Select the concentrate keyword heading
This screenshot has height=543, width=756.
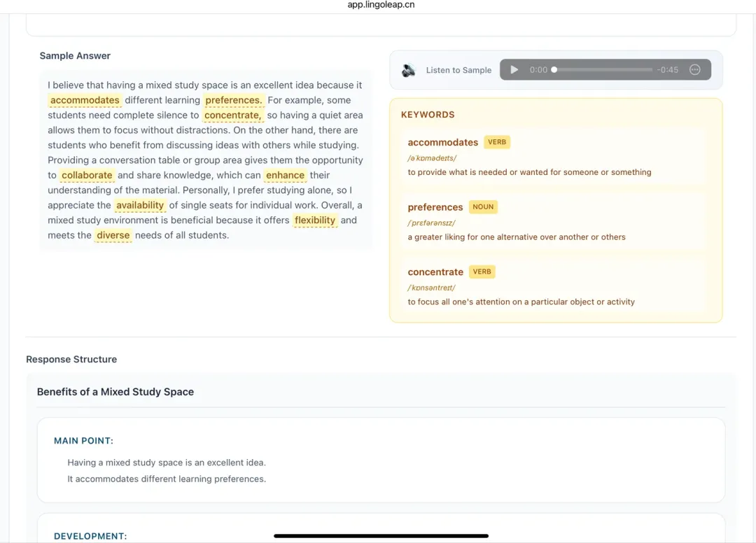point(435,271)
